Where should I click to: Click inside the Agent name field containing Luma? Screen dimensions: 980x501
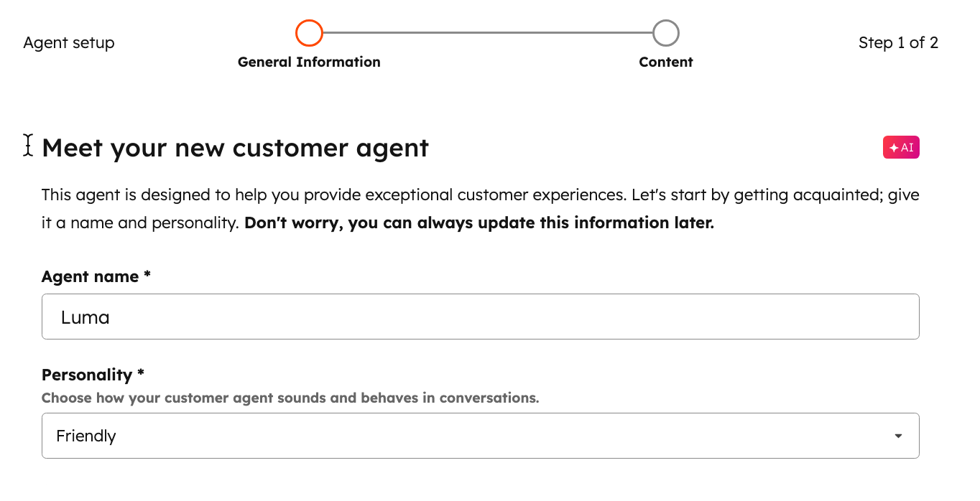tap(480, 316)
